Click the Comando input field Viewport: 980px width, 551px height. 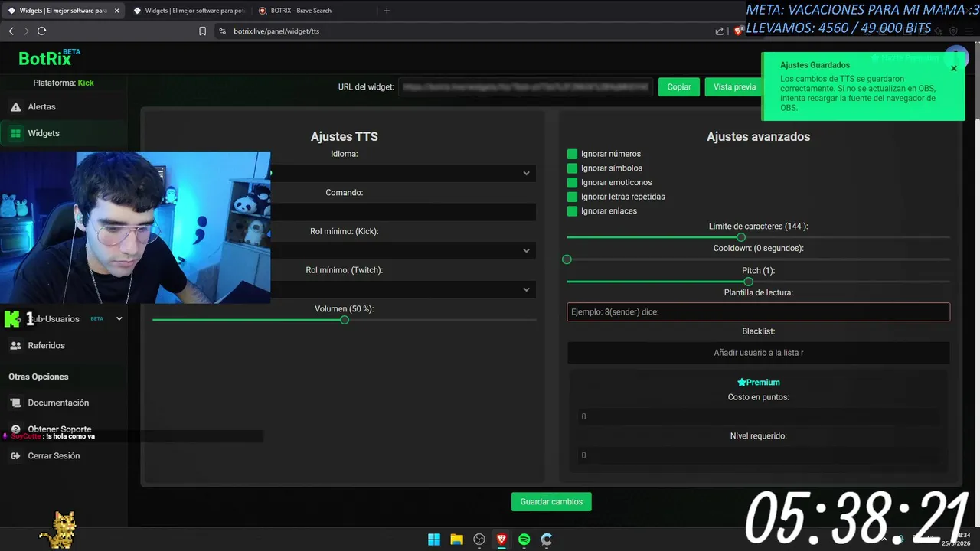click(403, 212)
